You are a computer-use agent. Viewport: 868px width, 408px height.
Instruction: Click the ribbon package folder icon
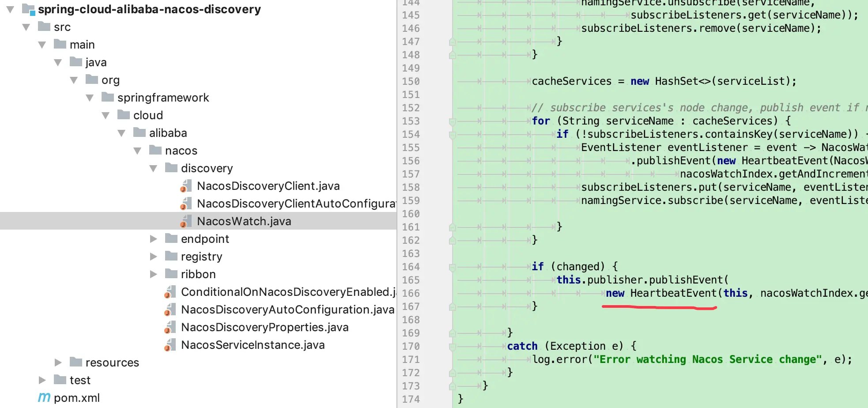[x=171, y=274]
